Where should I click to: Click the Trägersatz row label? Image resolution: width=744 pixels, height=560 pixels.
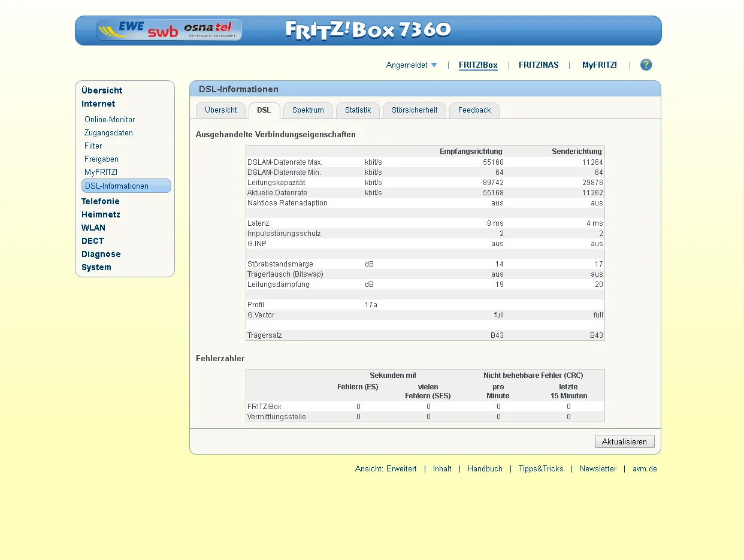tap(264, 335)
